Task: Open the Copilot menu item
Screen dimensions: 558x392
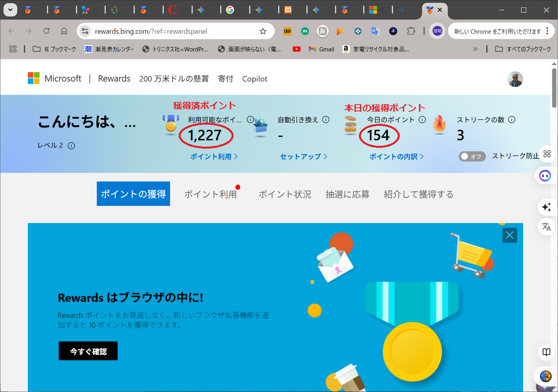Action: tap(255, 79)
